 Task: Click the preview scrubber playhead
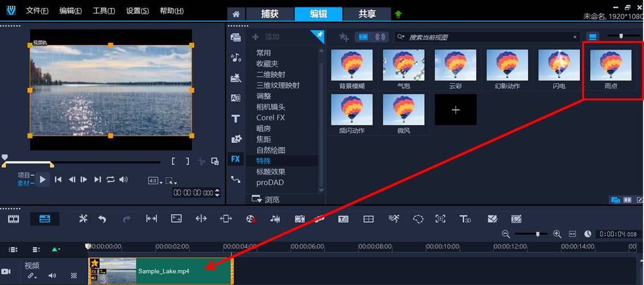click(x=5, y=157)
